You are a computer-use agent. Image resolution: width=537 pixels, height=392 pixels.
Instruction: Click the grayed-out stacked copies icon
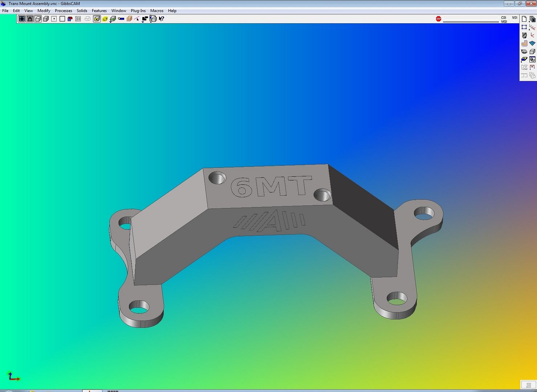coord(532,75)
